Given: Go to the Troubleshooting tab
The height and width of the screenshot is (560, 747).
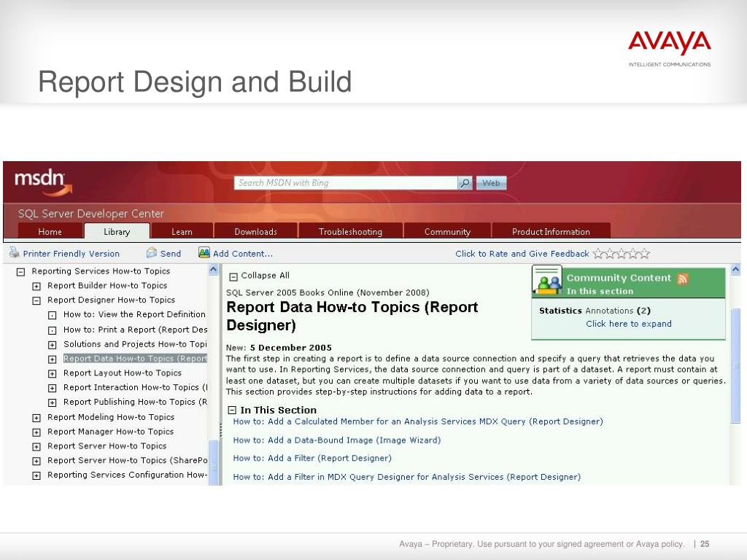Looking at the screenshot, I should [x=351, y=231].
